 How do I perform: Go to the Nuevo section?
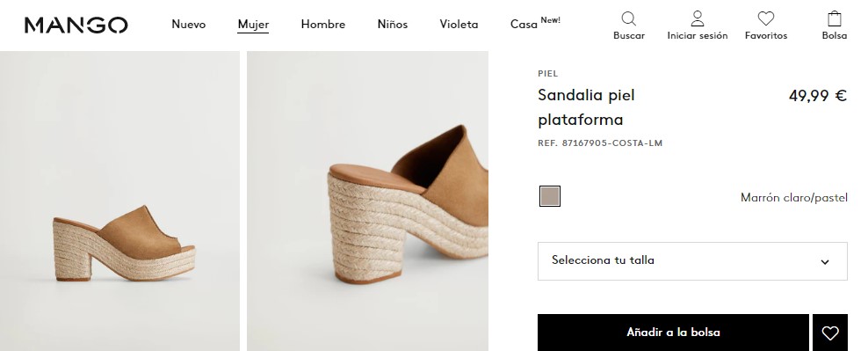click(x=189, y=25)
